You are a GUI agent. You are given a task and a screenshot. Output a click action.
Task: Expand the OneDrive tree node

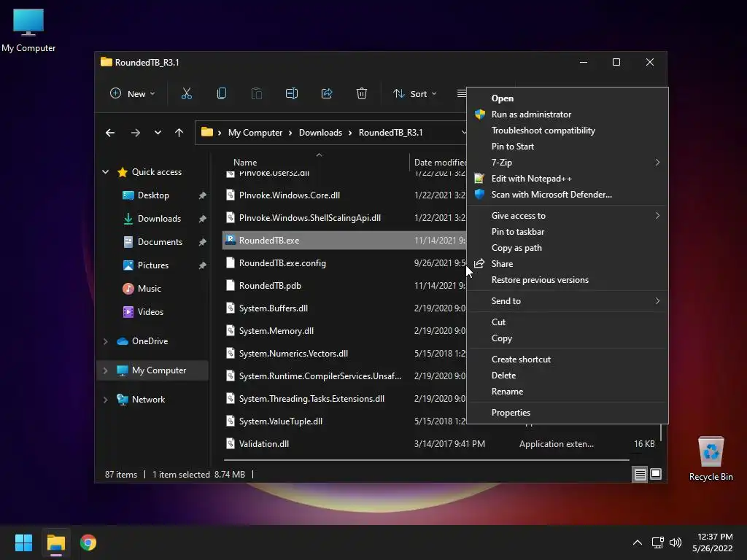(x=105, y=341)
